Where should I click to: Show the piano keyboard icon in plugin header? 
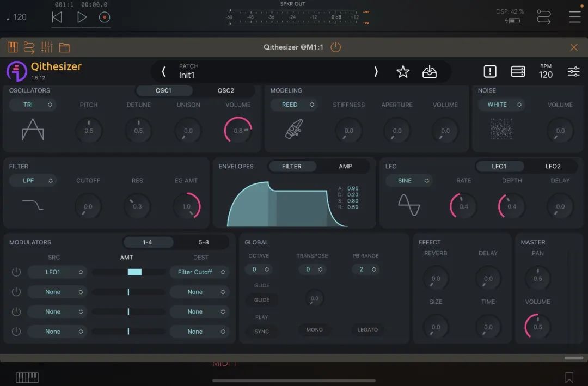click(13, 47)
